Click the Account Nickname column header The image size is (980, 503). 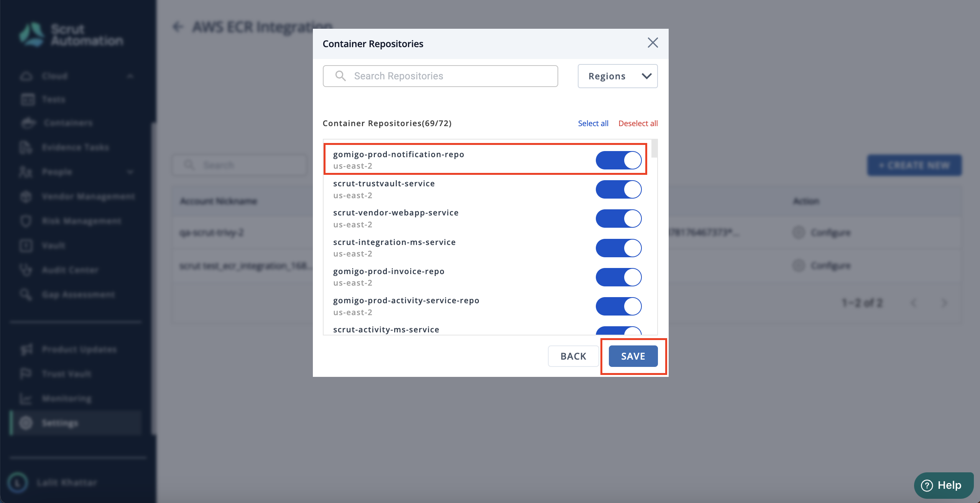[x=219, y=201]
